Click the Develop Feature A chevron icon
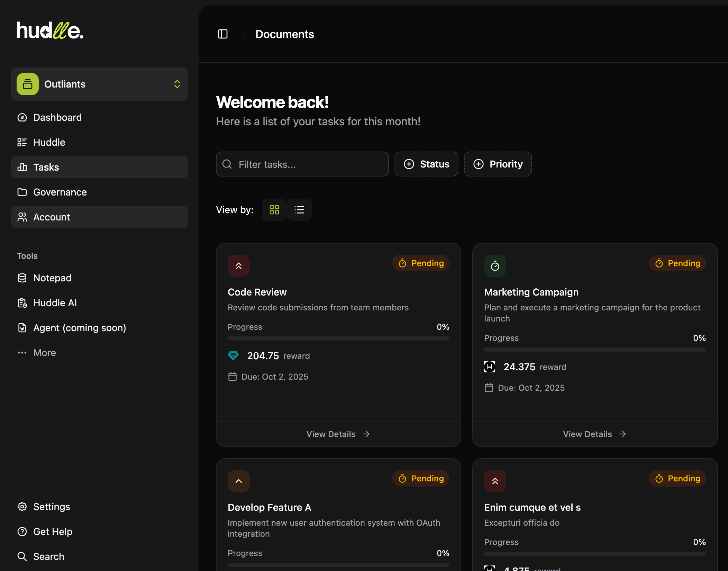Screen dimensions: 728x571 239,481
